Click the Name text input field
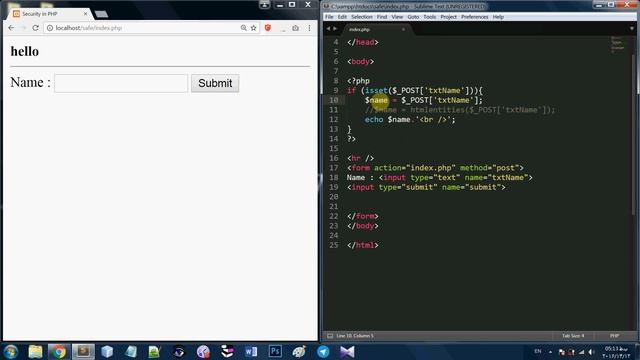640x360 pixels. [121, 83]
